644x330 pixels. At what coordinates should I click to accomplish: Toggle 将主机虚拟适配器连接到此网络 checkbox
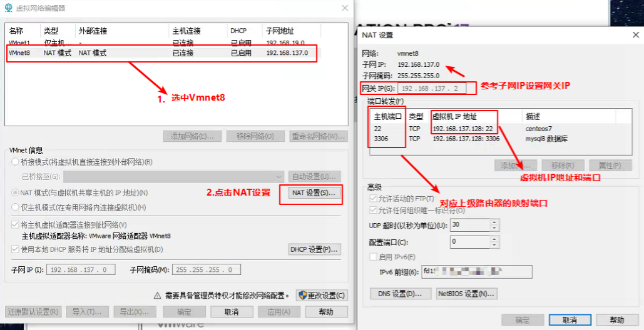click(x=16, y=224)
